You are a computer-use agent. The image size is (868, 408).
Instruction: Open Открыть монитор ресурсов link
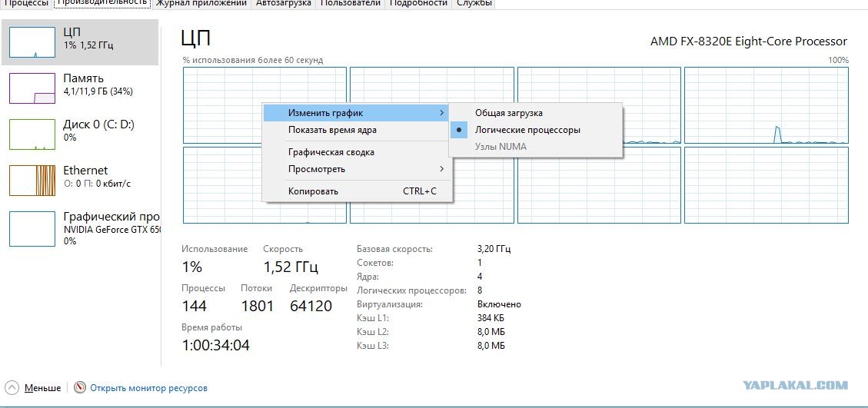click(x=149, y=388)
